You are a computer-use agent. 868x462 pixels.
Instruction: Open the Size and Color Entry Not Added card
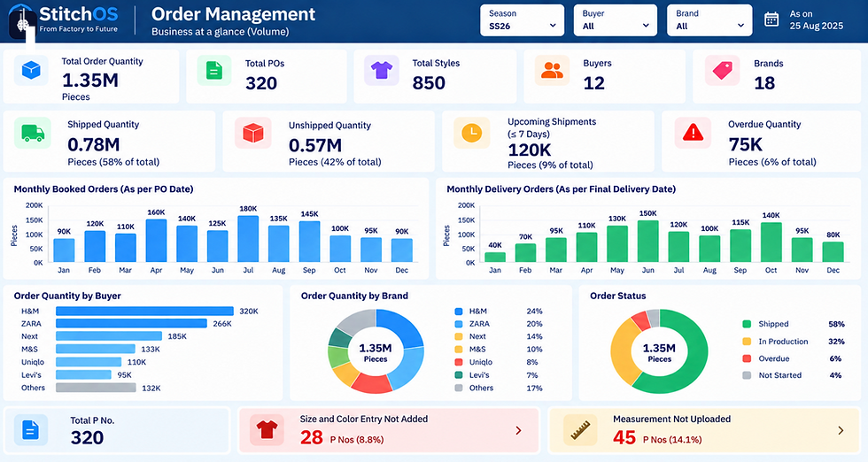point(389,430)
